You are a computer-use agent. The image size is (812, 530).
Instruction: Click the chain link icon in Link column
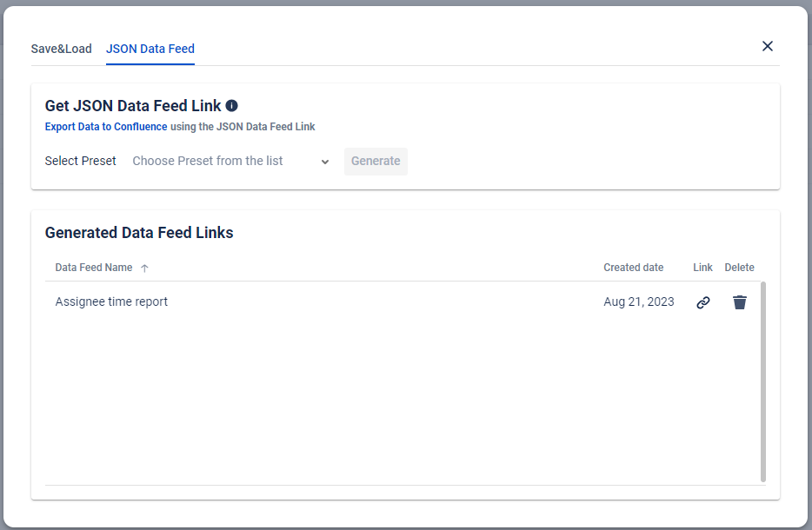tap(702, 301)
